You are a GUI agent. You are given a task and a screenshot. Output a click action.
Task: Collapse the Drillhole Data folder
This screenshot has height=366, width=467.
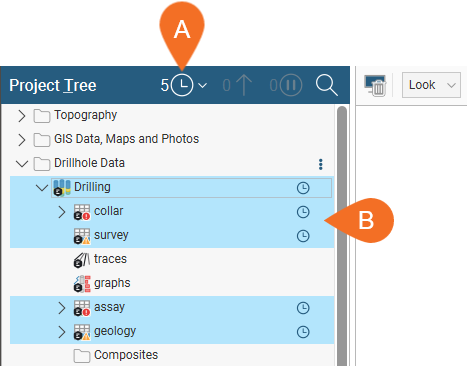tap(22, 164)
